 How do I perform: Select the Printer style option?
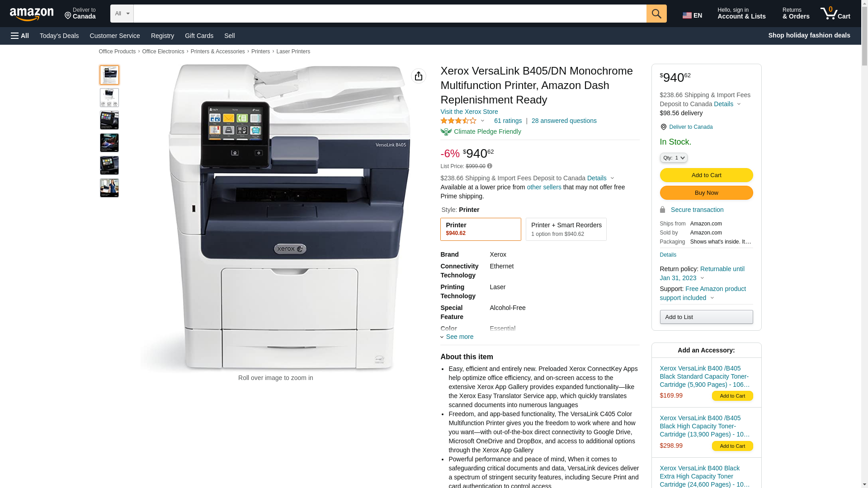tap(481, 229)
